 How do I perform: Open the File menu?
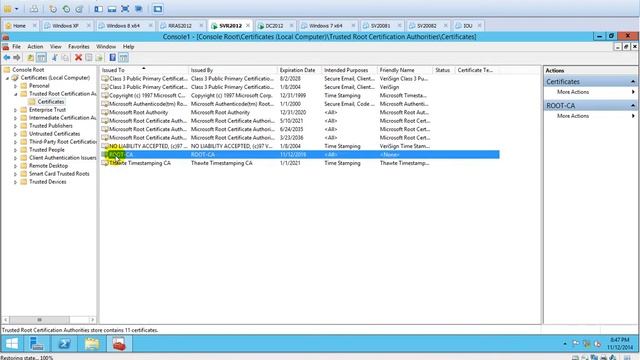(16, 47)
